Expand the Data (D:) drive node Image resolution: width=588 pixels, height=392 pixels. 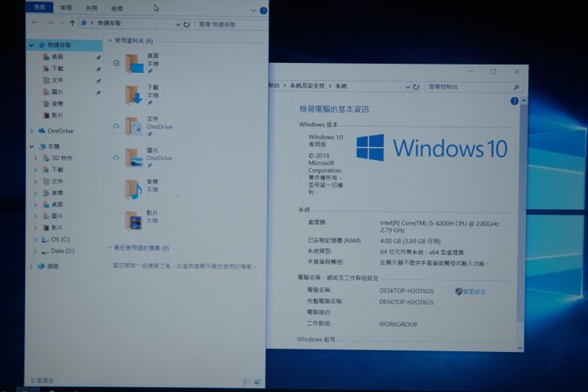(x=36, y=251)
